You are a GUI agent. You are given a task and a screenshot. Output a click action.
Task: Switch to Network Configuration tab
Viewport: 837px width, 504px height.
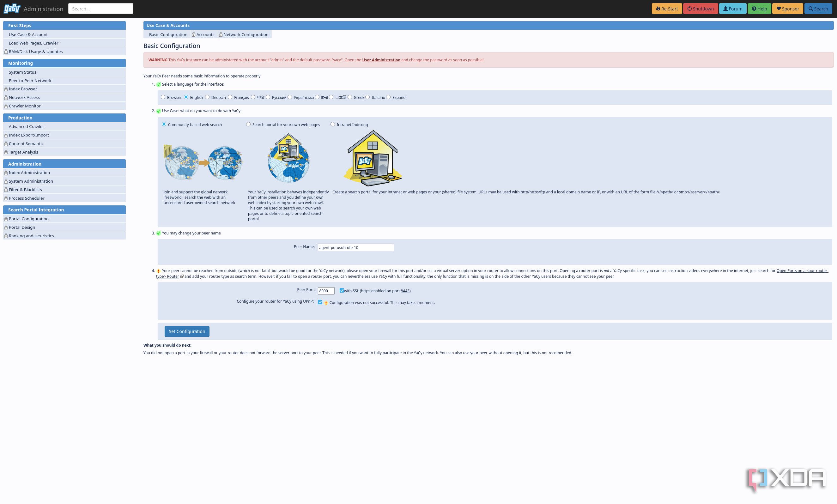[x=246, y=35]
